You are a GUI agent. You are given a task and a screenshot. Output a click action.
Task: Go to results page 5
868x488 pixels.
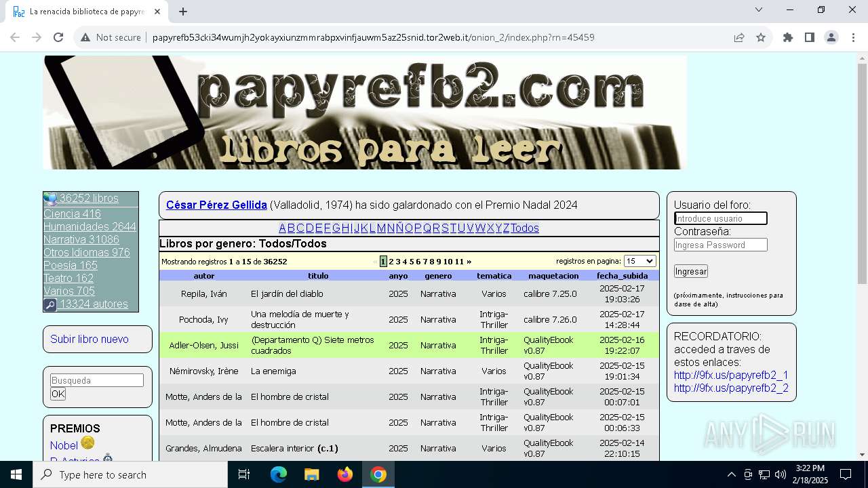coord(412,262)
